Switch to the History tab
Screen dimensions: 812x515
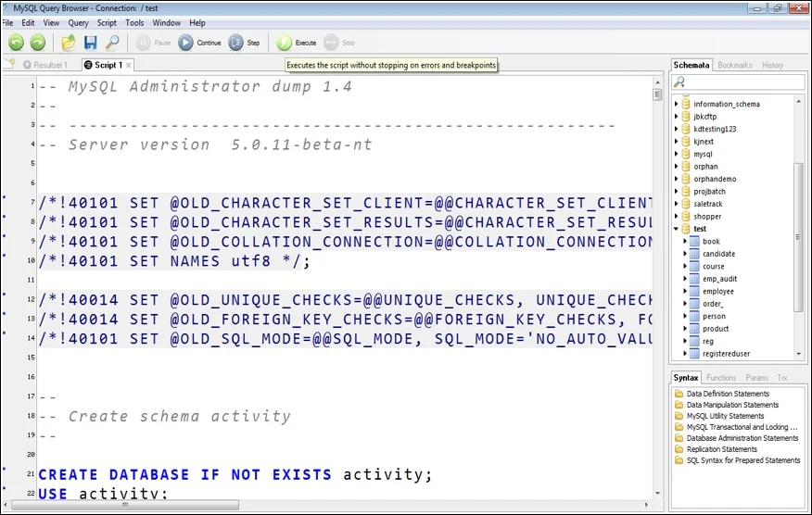coord(772,65)
